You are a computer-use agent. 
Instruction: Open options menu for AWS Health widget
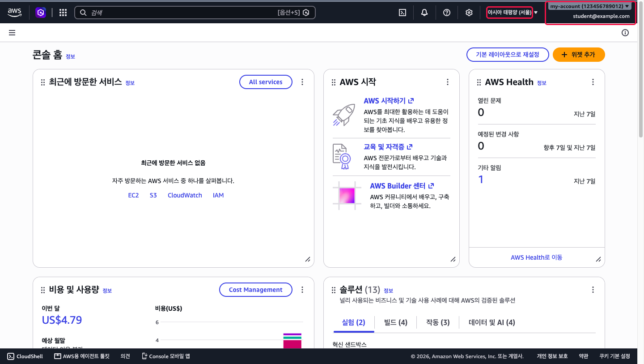pos(593,82)
